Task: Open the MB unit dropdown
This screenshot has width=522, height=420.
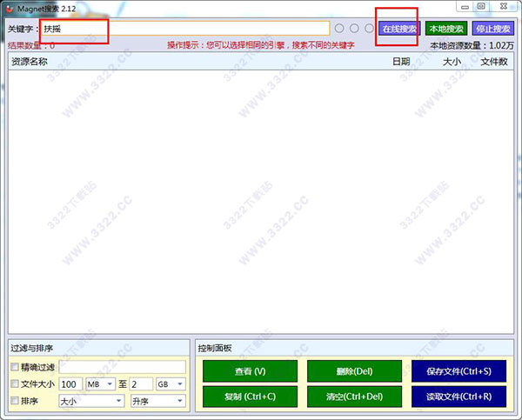Action: point(99,384)
